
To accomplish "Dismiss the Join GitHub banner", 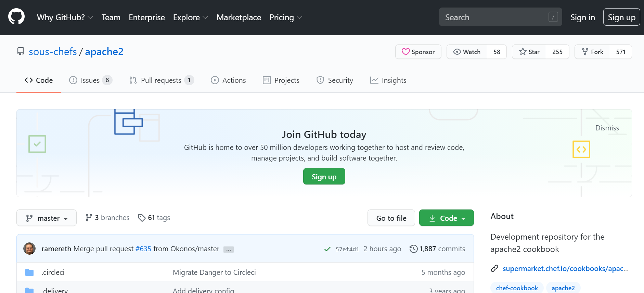I will tap(607, 128).
